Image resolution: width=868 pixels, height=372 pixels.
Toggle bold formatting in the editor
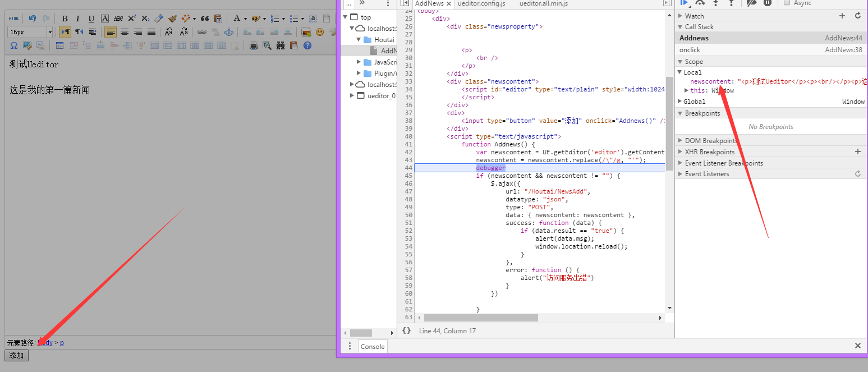(64, 18)
